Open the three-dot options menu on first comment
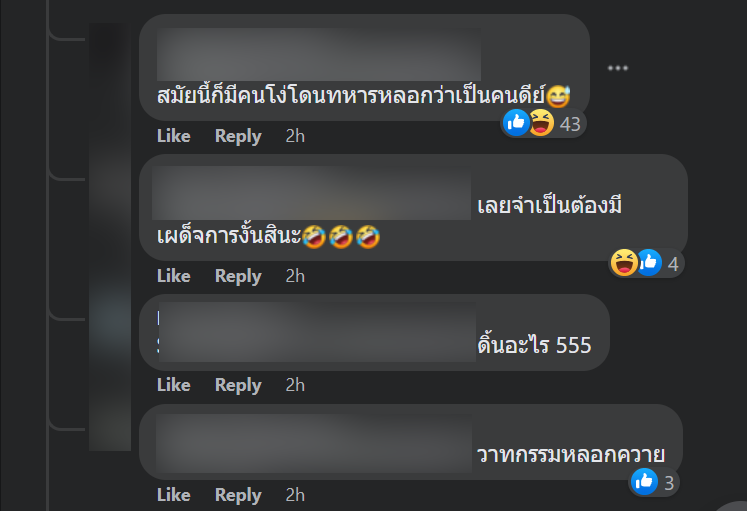This screenshot has height=511, width=747. coord(618,68)
